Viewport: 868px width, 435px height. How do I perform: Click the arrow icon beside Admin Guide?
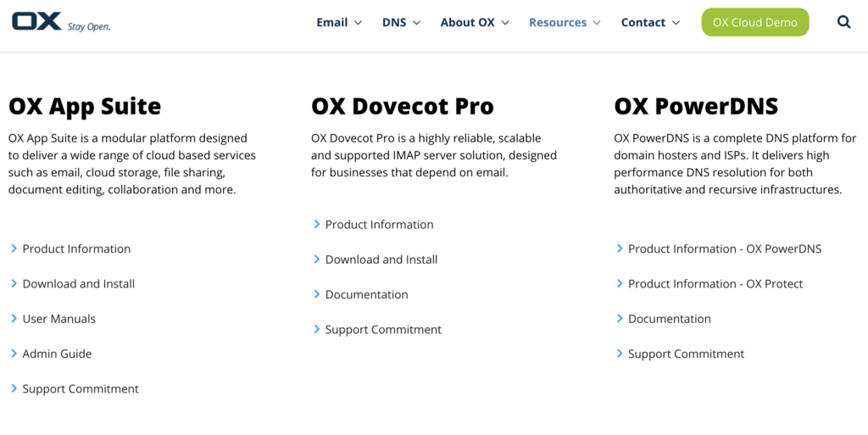point(14,354)
